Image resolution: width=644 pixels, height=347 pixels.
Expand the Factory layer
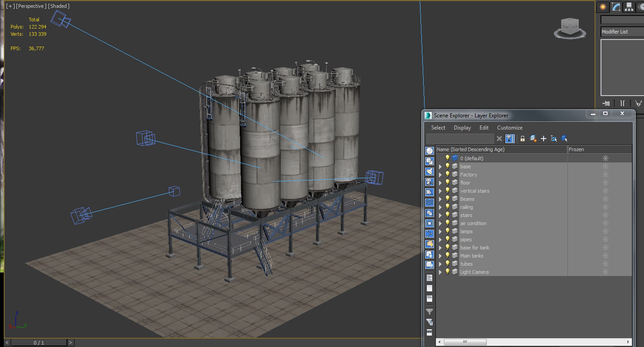tap(440, 175)
